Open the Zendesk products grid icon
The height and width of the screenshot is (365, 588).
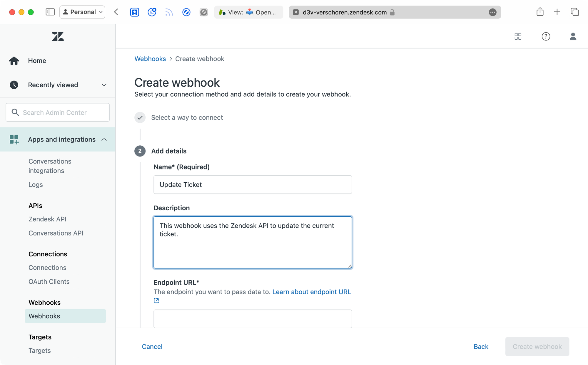(x=518, y=36)
